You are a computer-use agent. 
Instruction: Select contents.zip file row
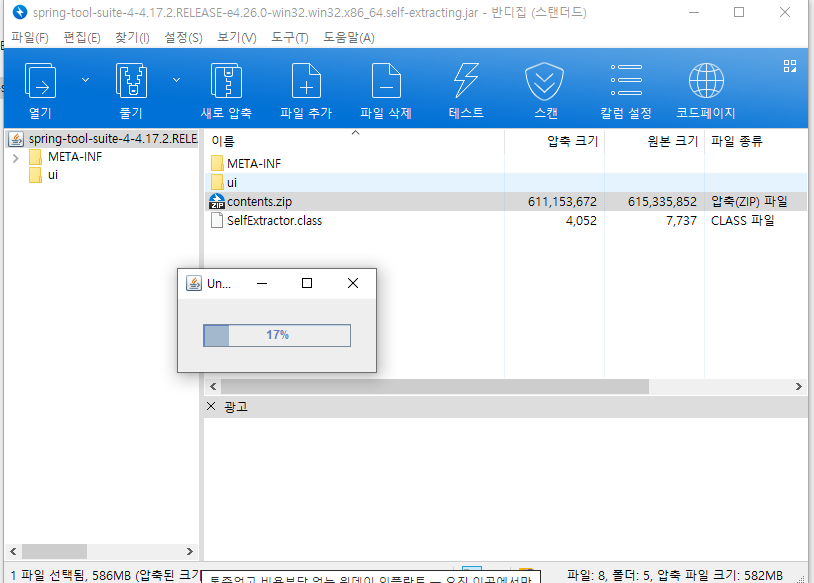pos(505,201)
